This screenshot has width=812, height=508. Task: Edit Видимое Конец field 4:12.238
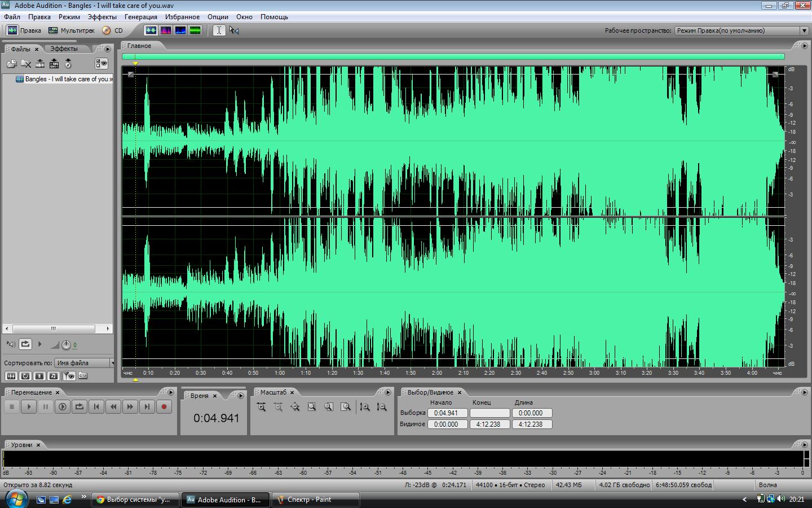click(489, 424)
